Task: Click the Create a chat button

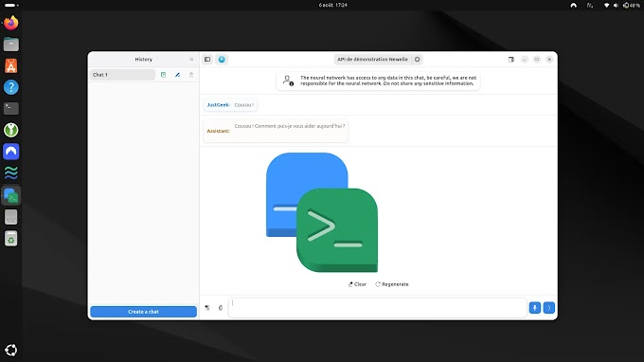Action: pos(143,312)
